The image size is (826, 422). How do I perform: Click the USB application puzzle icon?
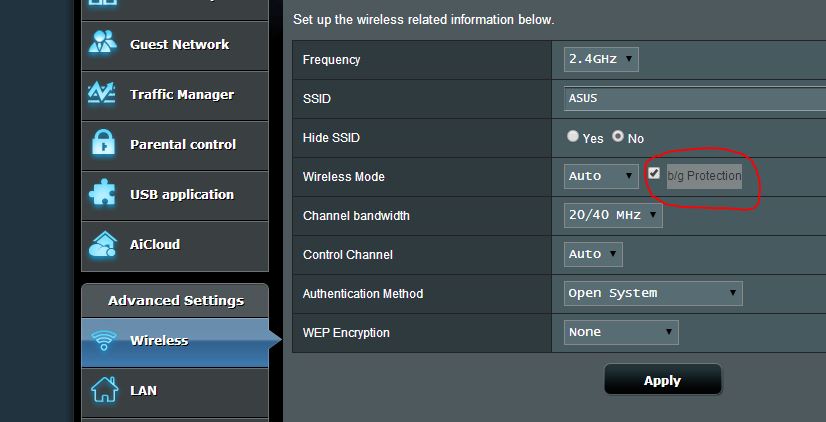[x=102, y=193]
